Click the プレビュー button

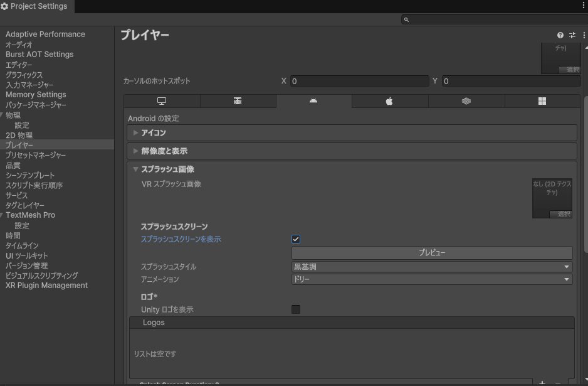pyautogui.click(x=432, y=253)
